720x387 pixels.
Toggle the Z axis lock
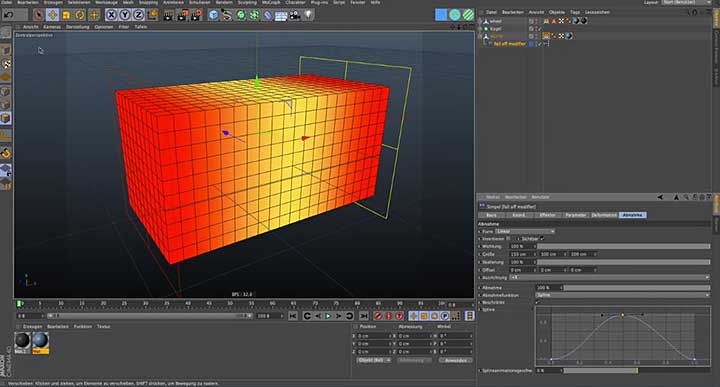pyautogui.click(x=138, y=15)
